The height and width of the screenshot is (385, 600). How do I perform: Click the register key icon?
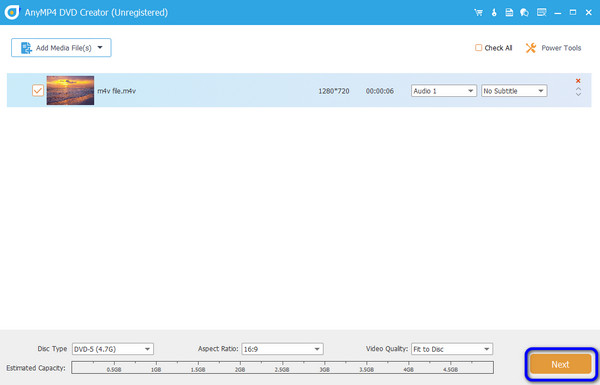click(x=494, y=13)
